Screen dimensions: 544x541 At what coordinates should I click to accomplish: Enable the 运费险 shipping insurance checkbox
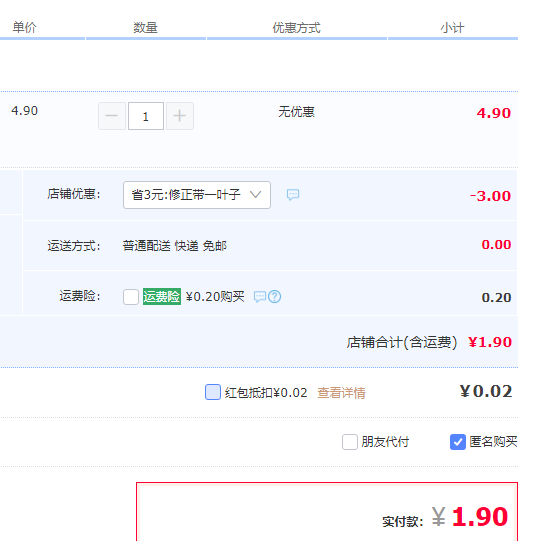(131, 297)
